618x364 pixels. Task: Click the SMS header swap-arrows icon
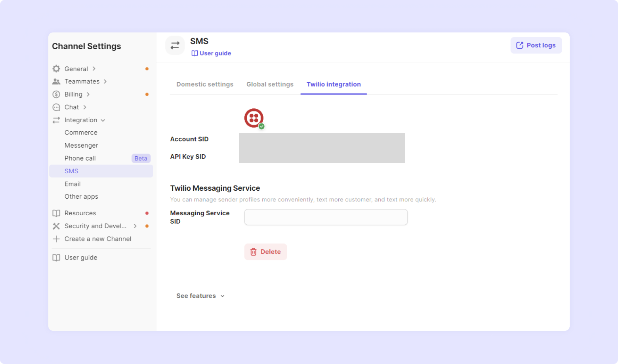[175, 45]
